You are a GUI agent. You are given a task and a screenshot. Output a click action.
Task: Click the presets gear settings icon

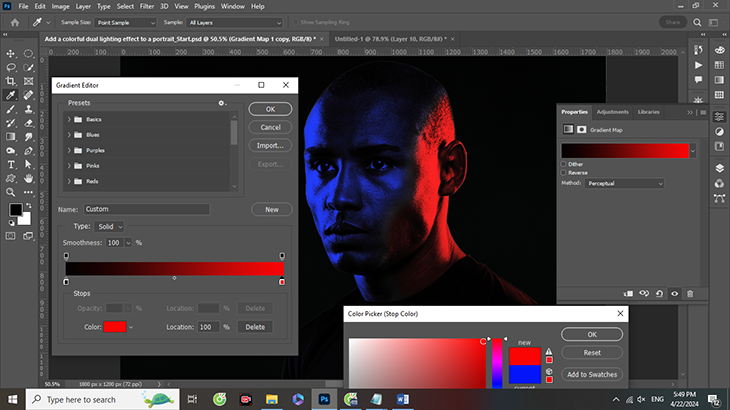click(222, 103)
